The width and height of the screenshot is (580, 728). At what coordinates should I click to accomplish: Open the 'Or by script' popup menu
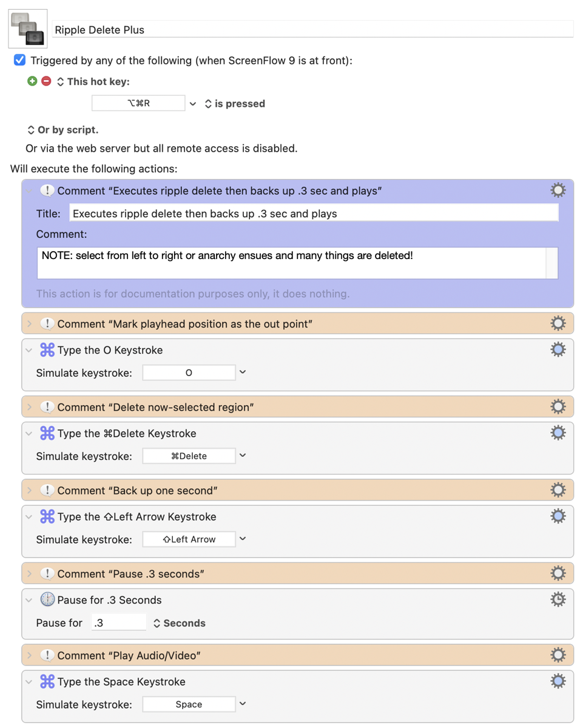click(62, 130)
